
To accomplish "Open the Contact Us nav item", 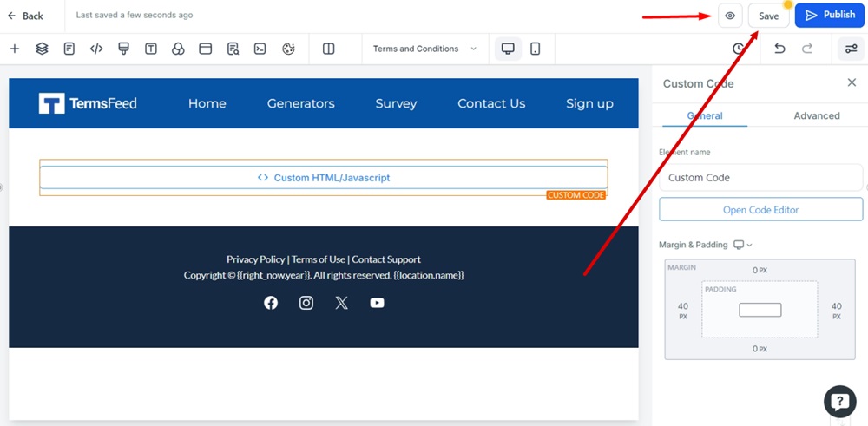I will point(491,103).
